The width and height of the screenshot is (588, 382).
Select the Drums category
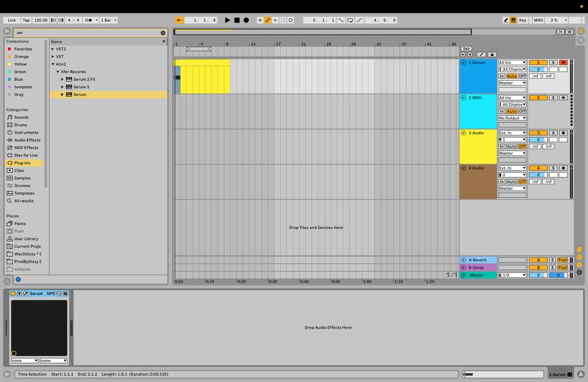pyautogui.click(x=21, y=125)
